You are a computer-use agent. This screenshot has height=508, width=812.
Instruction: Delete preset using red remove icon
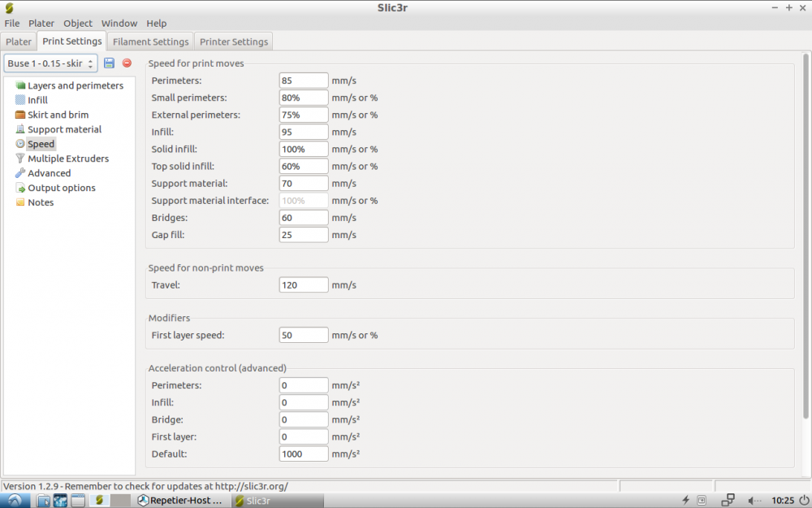coord(127,63)
